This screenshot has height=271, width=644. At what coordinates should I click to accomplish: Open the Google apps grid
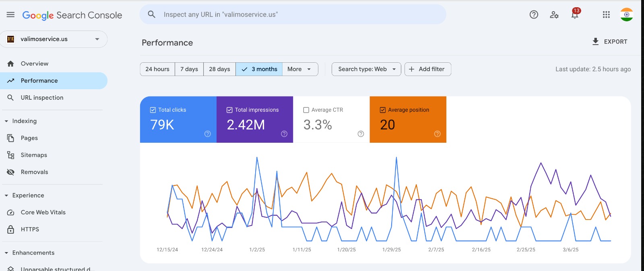(x=606, y=15)
